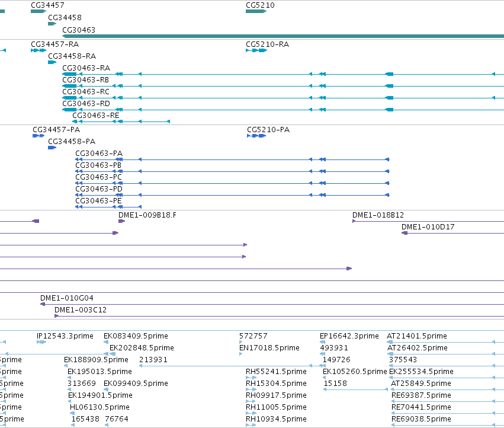This screenshot has width=504, height=428.
Task: Select the EK099409.5prime EST label
Action: 136,384
